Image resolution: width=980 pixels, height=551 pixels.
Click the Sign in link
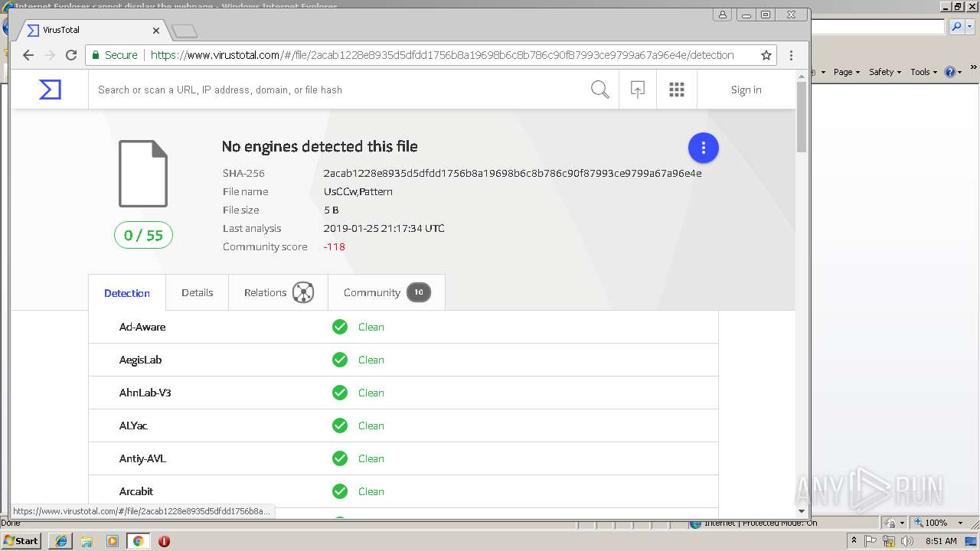(746, 90)
